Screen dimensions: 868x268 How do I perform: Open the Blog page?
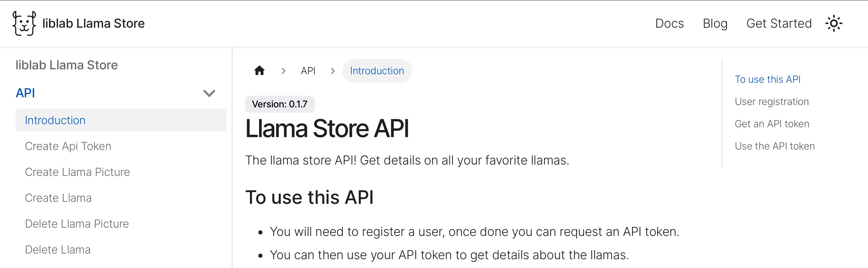point(715,23)
